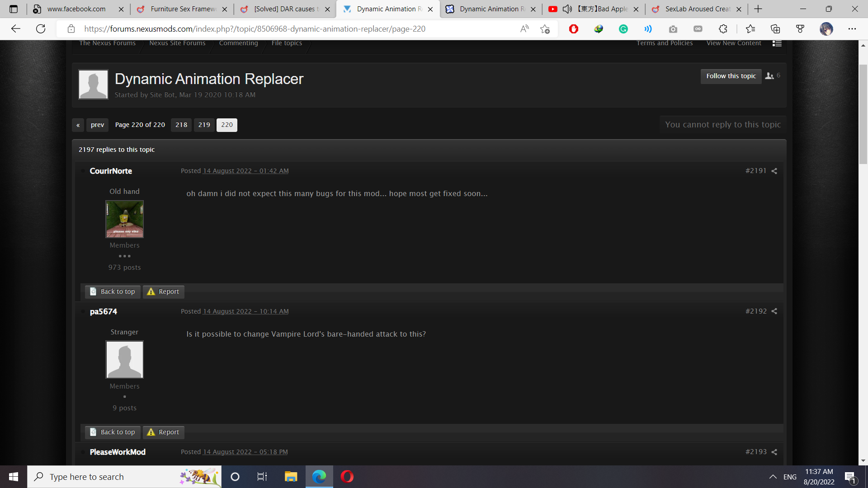Open Page 220 of 220 jump dropdown
The width and height of the screenshot is (868, 488).
[x=140, y=125]
